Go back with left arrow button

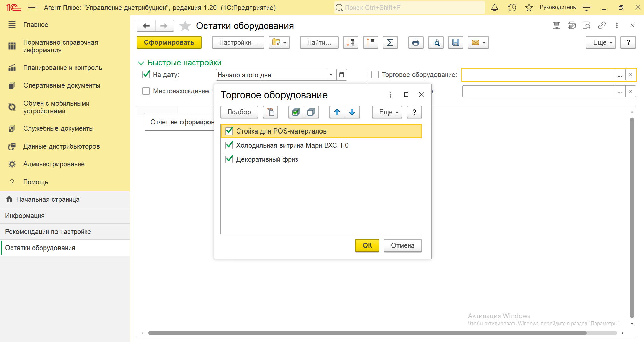pyautogui.click(x=146, y=26)
